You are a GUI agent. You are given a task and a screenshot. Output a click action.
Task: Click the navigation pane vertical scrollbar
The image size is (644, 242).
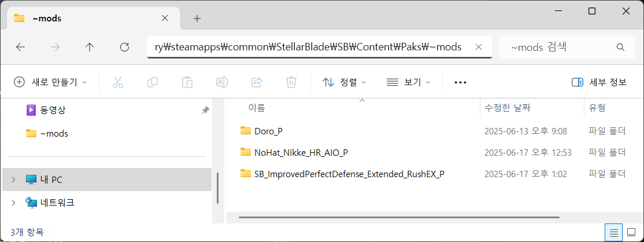click(217, 188)
